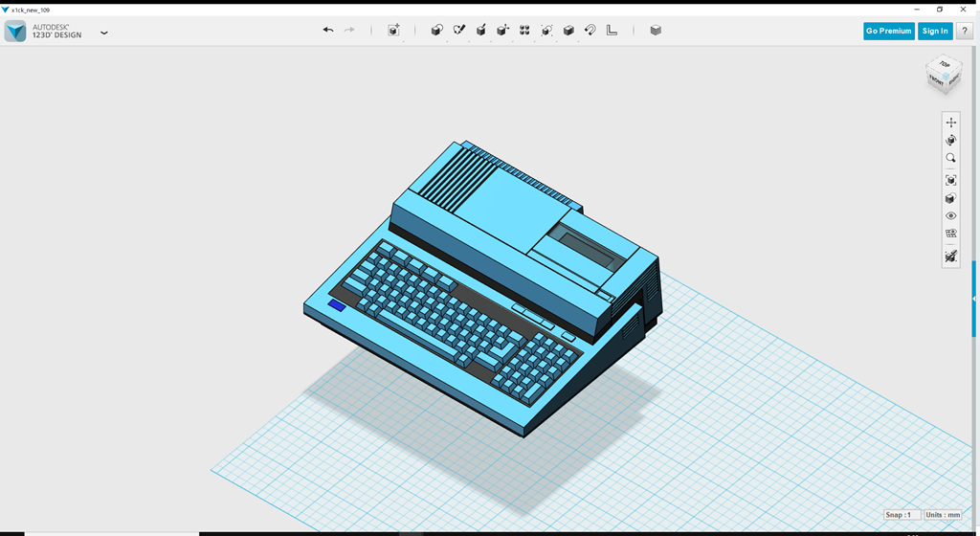Activate the magnet Snap tool
The image size is (980, 536).
(x=590, y=31)
